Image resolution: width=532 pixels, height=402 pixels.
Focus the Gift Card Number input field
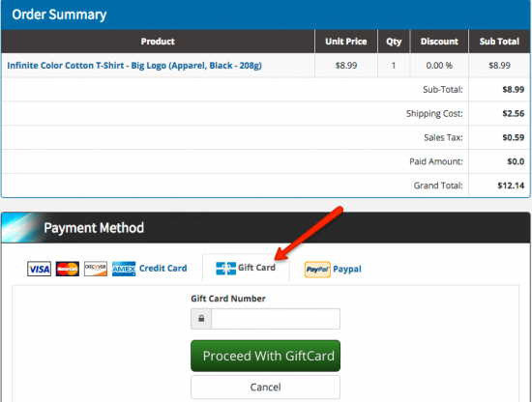276,319
